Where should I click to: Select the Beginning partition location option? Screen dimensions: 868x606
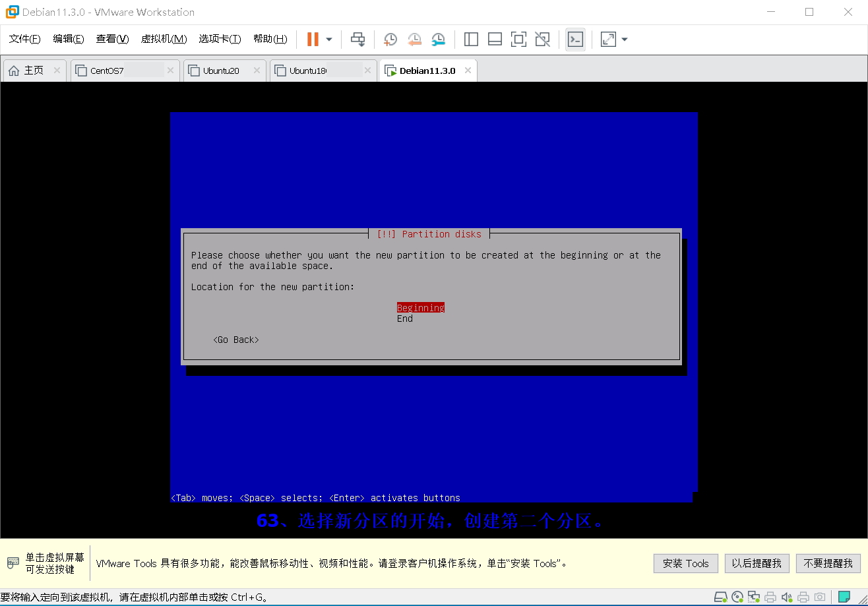coord(421,308)
